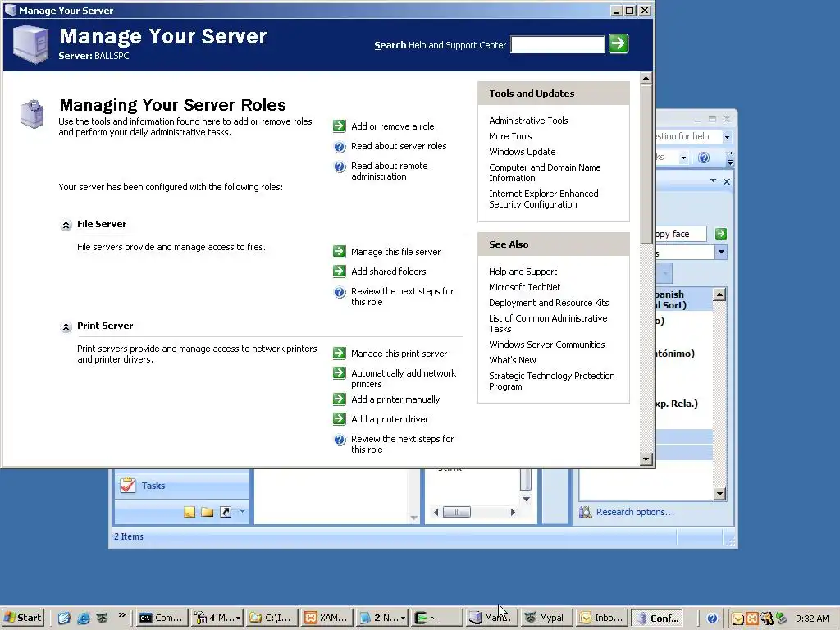Launch Internet Explorer from Quick Launch
The width and height of the screenshot is (840, 630).
point(83,619)
